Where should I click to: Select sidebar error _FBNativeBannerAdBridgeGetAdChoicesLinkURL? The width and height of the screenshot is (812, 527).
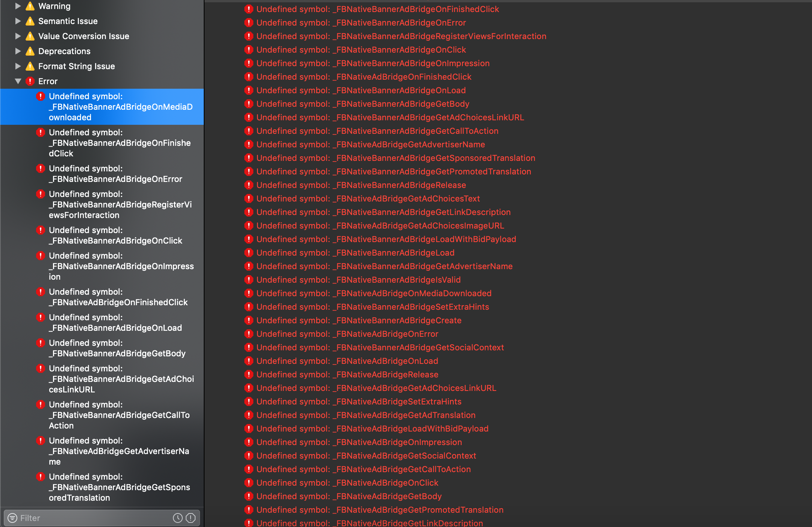point(102,379)
